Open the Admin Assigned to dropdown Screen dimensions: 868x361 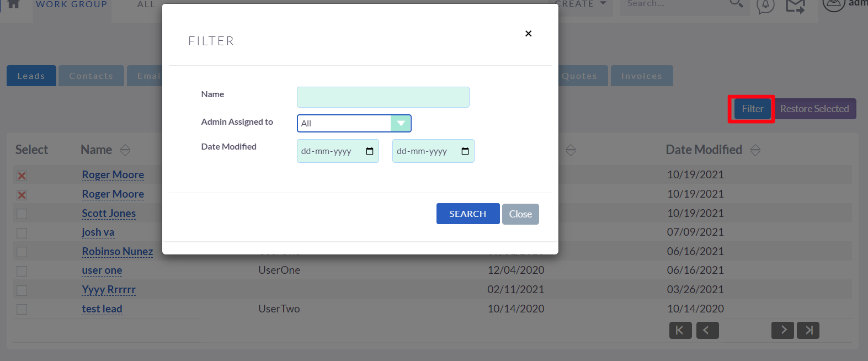coord(354,123)
